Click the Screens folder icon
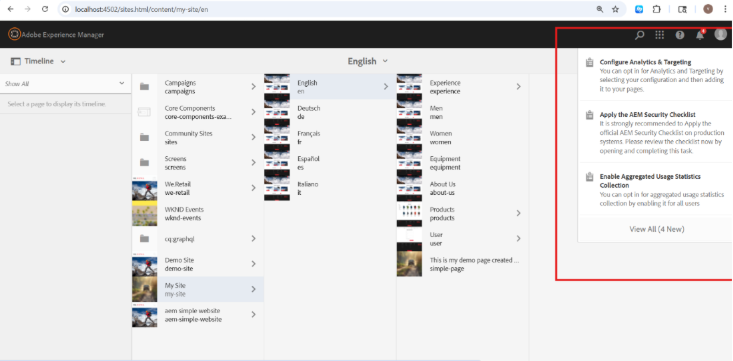 [144, 162]
